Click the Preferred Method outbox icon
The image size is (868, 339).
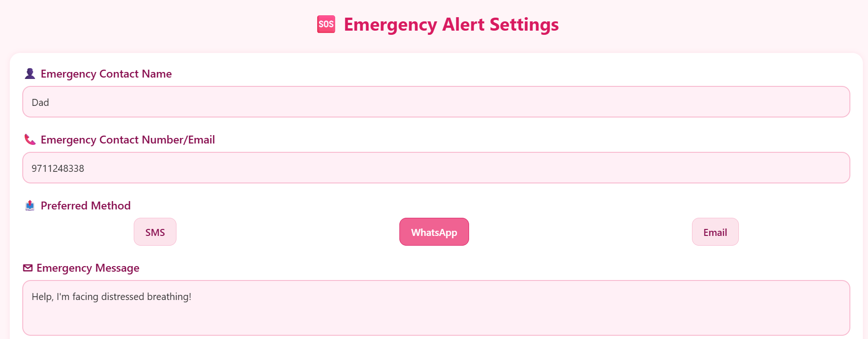pos(30,206)
